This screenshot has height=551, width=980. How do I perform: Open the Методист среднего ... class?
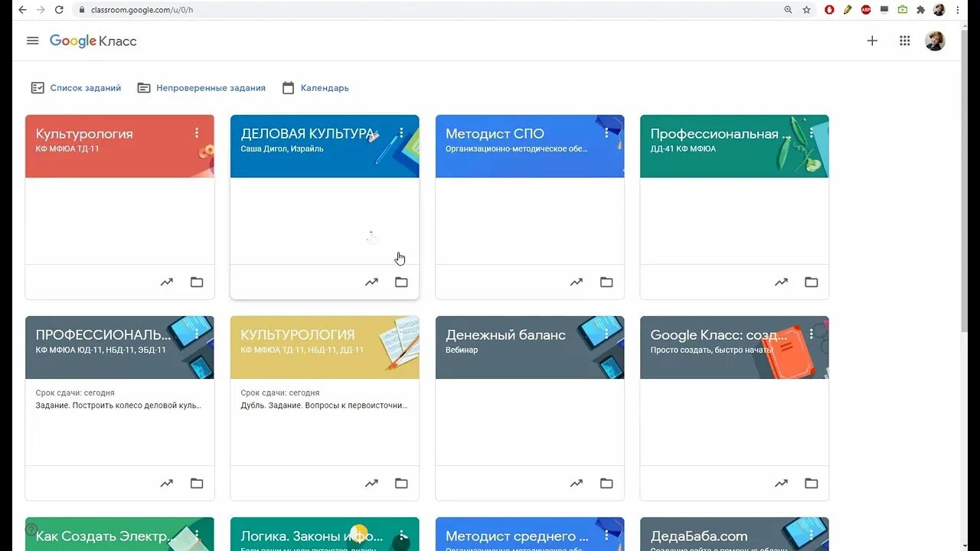517,536
